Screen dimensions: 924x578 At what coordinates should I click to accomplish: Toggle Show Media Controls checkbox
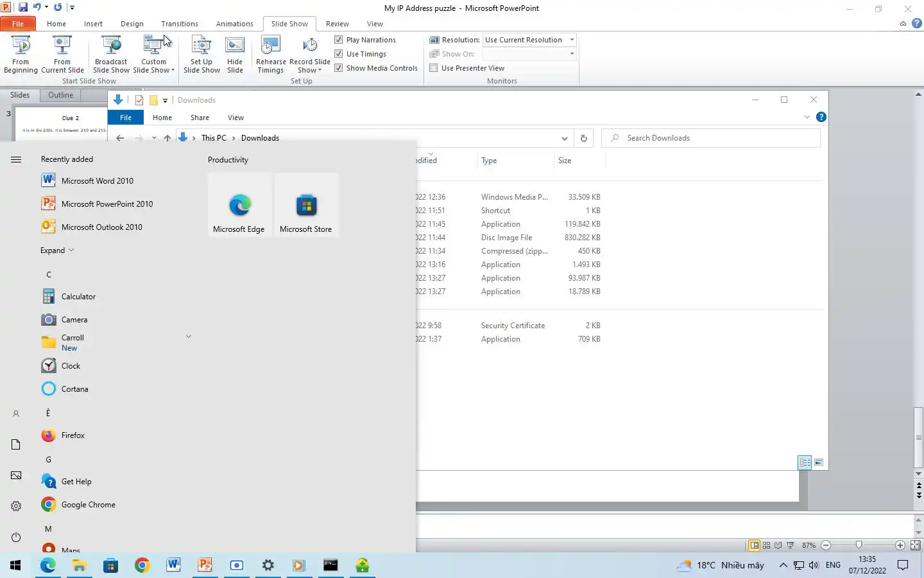[339, 68]
